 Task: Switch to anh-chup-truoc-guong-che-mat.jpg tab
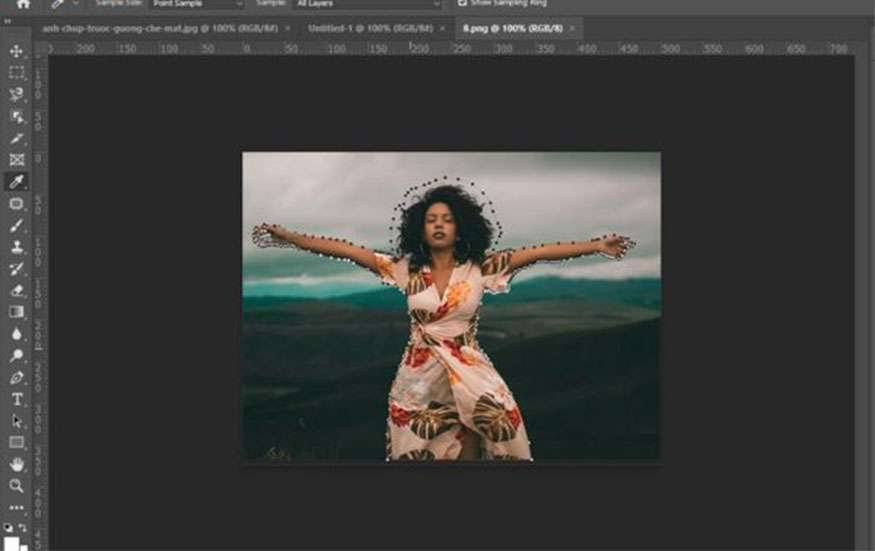click(x=160, y=28)
